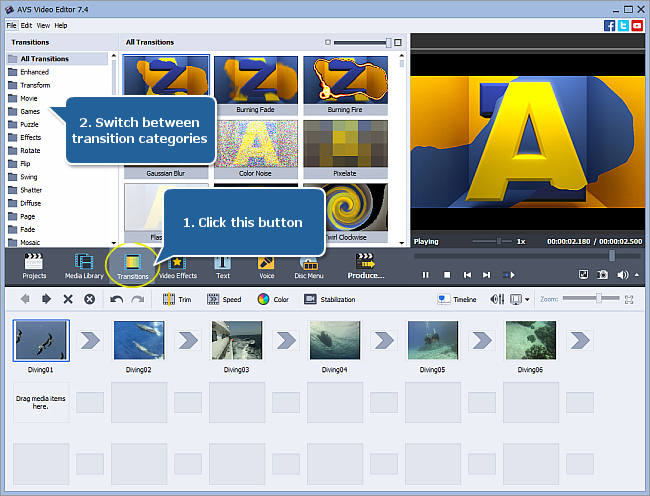This screenshot has width=650, height=496.
Task: Open the Facebook link icon
Action: (x=609, y=25)
